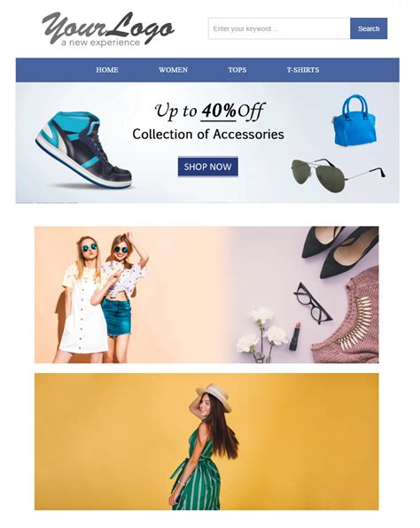Click Collection of Accessories text

point(208,135)
